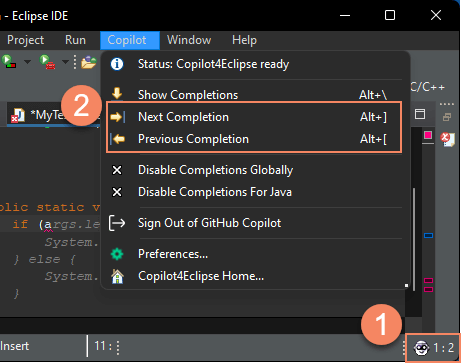
Task: Click the Run launch toolbar icon
Action: coord(9,61)
